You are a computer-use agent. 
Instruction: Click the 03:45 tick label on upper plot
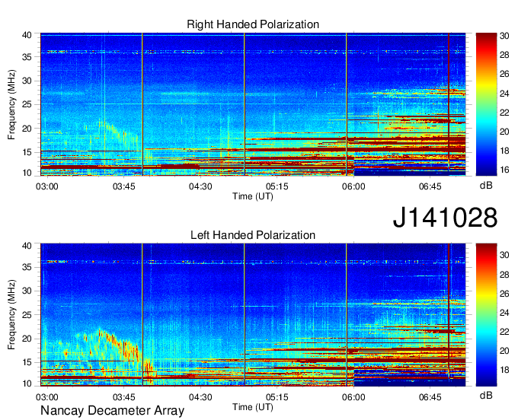pos(124,186)
